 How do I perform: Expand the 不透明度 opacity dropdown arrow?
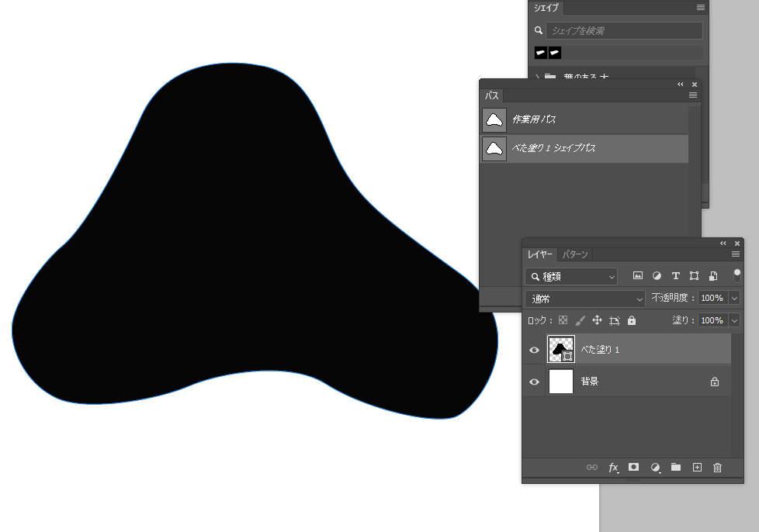734,299
